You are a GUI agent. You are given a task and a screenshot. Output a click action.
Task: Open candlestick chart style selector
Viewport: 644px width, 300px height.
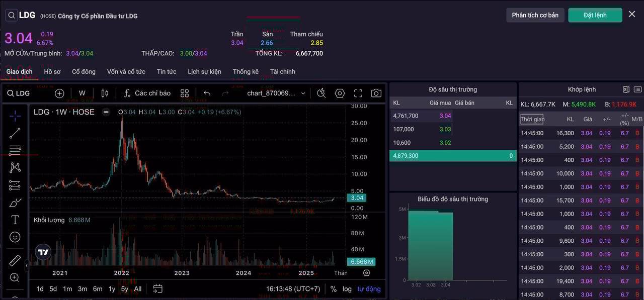[105, 93]
